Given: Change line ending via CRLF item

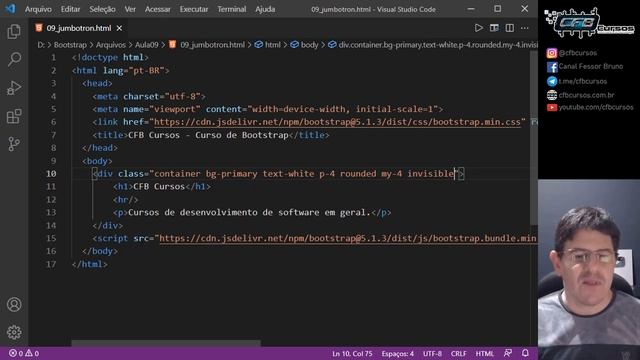Looking at the screenshot, I should tap(458, 353).
